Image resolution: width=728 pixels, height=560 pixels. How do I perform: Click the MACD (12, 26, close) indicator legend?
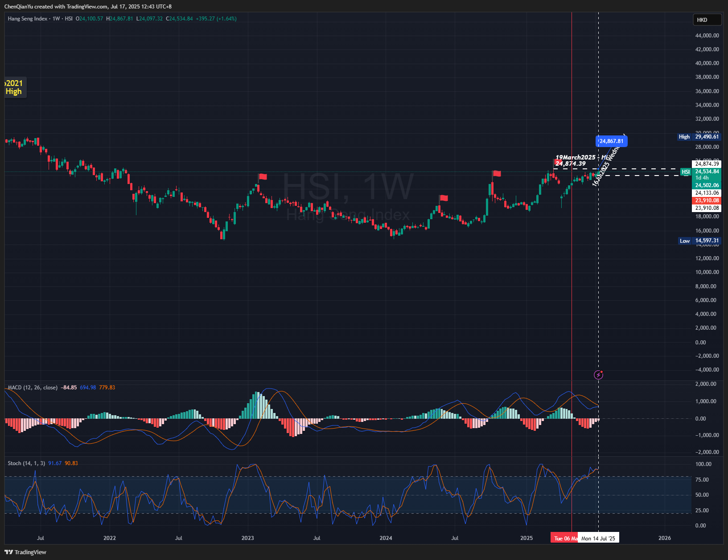pos(33,388)
